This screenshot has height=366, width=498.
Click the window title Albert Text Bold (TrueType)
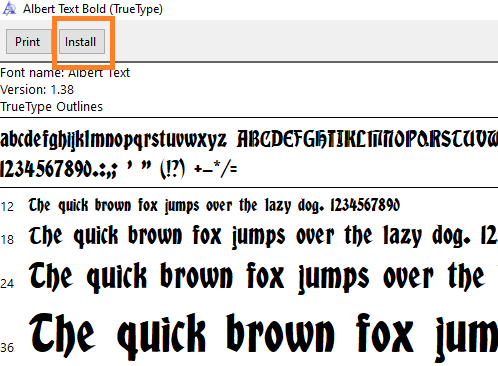coord(93,9)
